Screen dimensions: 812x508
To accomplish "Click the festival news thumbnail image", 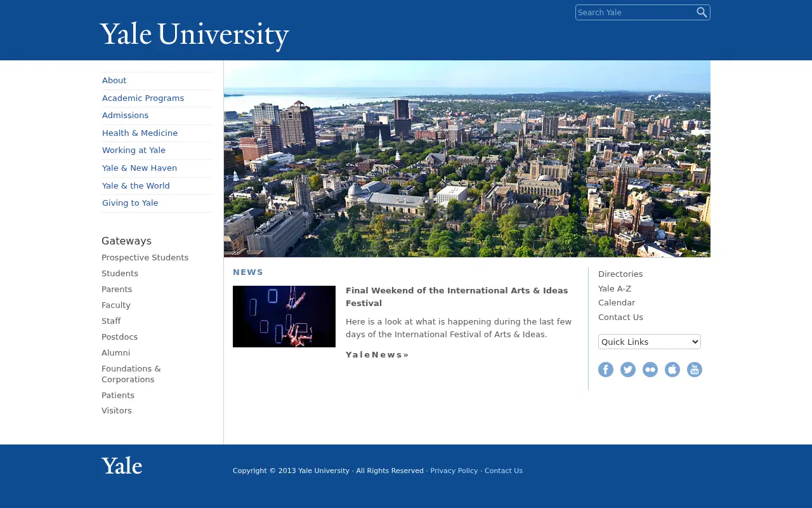I will [284, 317].
